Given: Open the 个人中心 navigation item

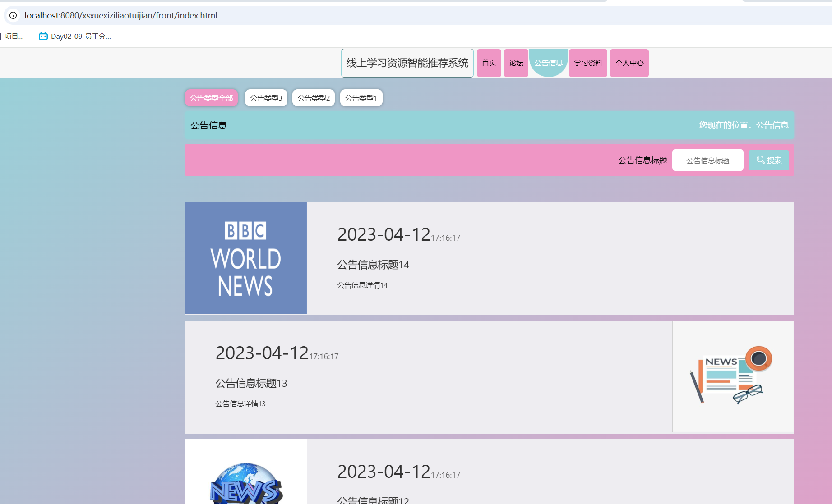Looking at the screenshot, I should pyautogui.click(x=629, y=63).
